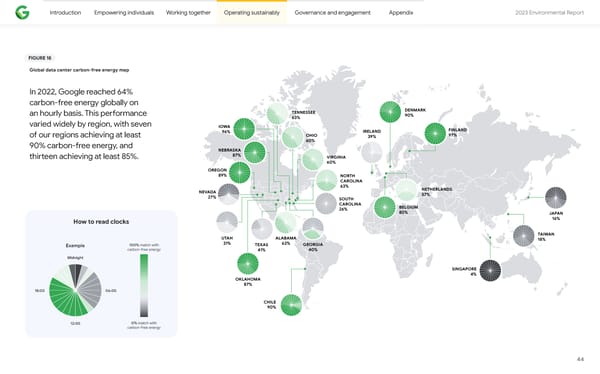
Task: Click 'Global data center carbon-free energy map' caption
Action: [79, 70]
